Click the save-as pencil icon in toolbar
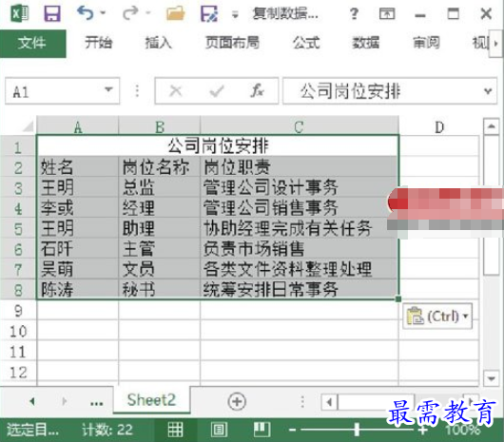This screenshot has height=442, width=504. pos(209,14)
